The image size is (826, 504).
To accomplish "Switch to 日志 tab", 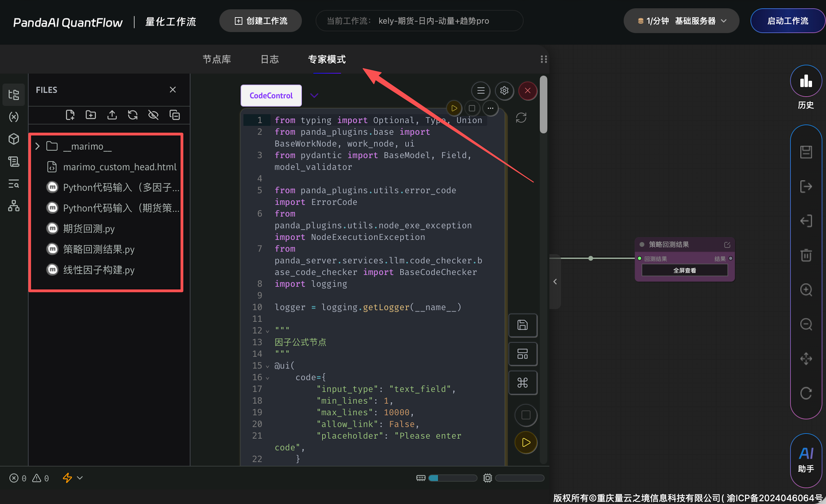I will coord(270,59).
